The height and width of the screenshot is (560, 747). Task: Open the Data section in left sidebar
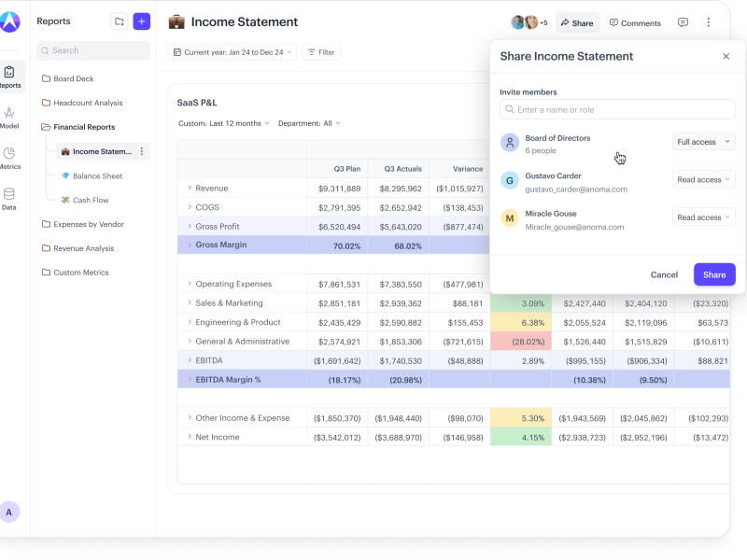[9, 199]
